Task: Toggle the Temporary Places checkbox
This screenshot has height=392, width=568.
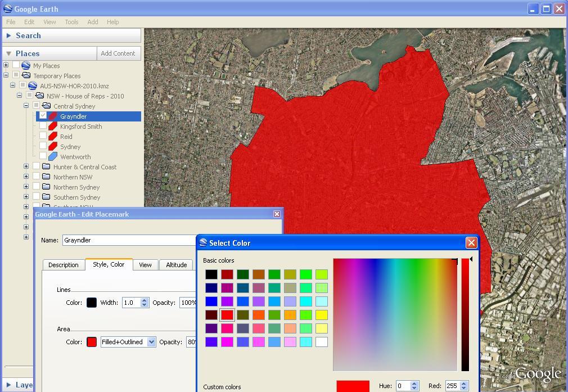Action: [x=16, y=75]
